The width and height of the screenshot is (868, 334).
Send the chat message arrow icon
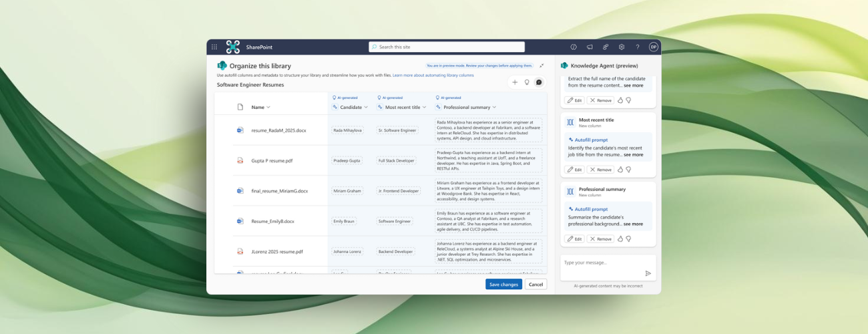click(648, 273)
